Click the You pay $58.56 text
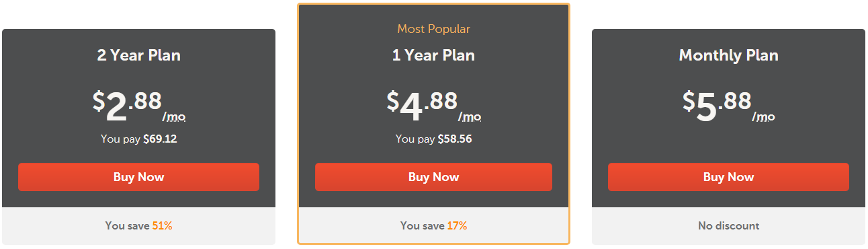Viewport: 868px width, 249px height. pyautogui.click(x=433, y=139)
